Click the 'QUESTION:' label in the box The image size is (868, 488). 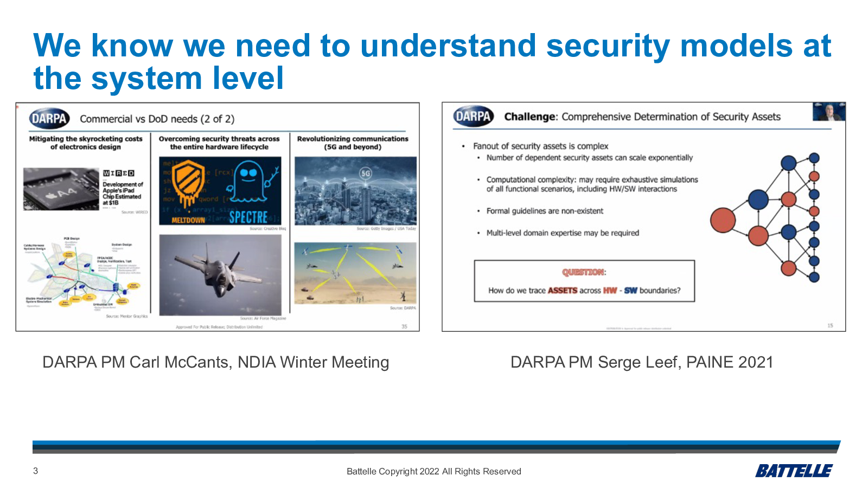tap(584, 272)
